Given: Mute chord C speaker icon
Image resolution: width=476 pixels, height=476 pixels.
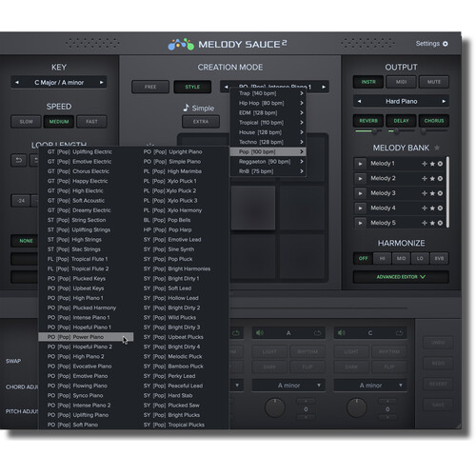Looking at the screenshot, I should pyautogui.click(x=342, y=333).
